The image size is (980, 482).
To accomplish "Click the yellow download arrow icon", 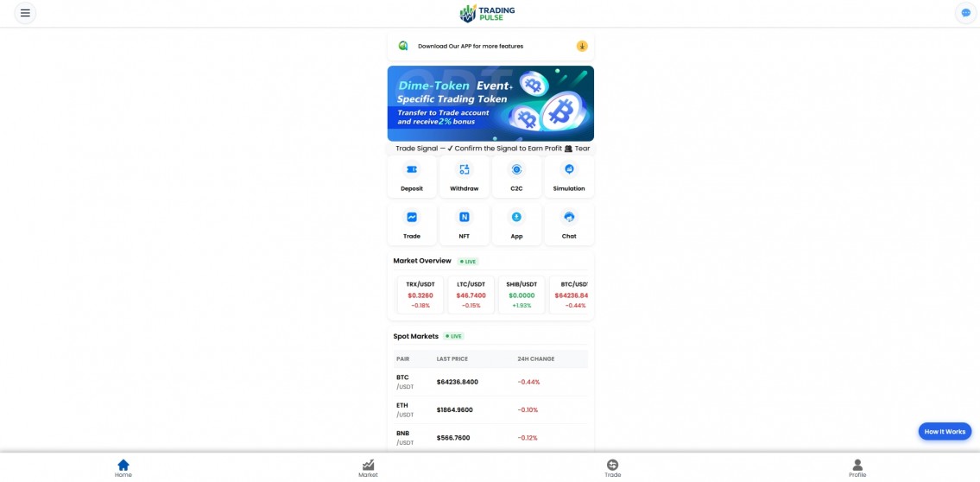I will tap(582, 47).
